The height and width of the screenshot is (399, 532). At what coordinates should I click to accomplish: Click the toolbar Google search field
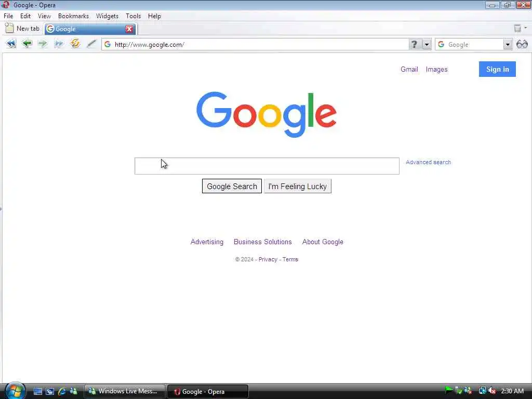pos(475,45)
